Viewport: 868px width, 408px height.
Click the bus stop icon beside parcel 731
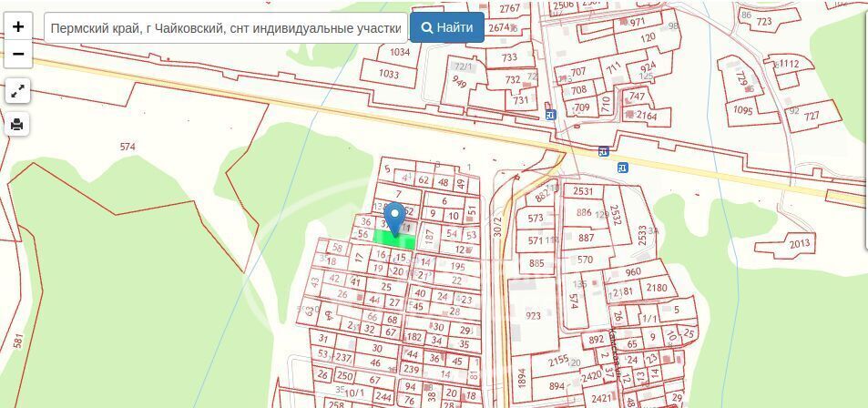click(x=550, y=115)
